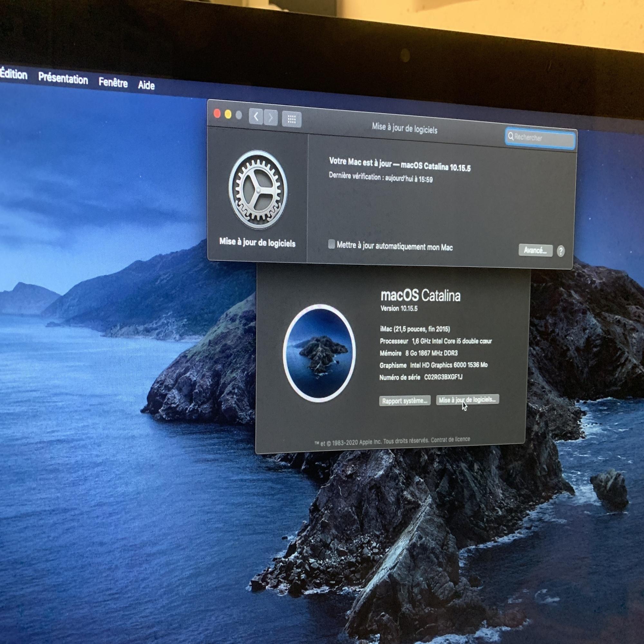Image resolution: width=644 pixels, height=644 pixels.
Task: Click the Avancé… button
Action: [x=535, y=250]
